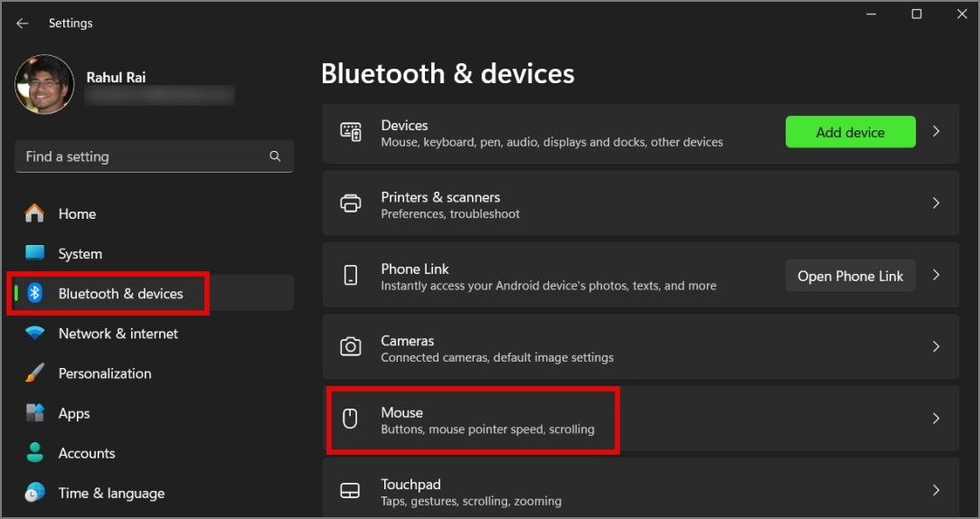Viewport: 980px width, 519px height.
Task: Expand the Touchpad row chevron
Action: (937, 490)
